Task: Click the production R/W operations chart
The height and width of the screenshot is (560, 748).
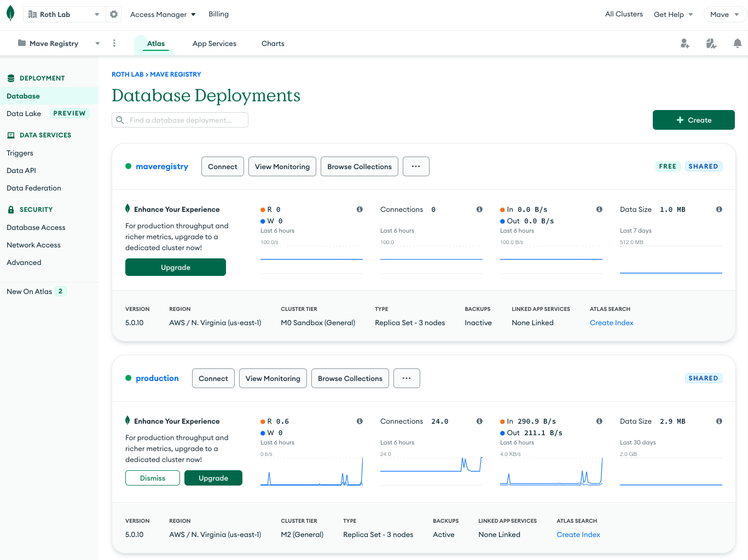Action: [x=311, y=471]
